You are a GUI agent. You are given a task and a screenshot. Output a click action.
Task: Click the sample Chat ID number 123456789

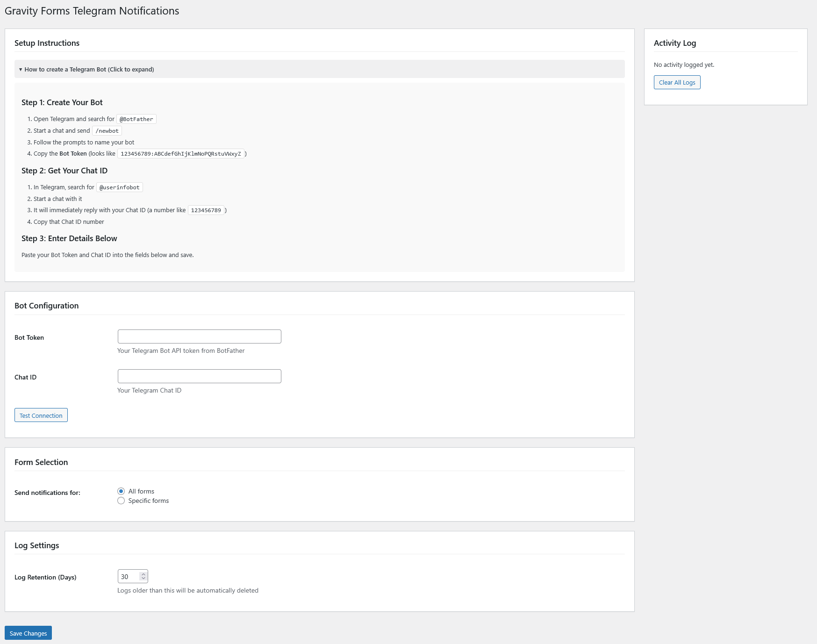pyautogui.click(x=206, y=210)
